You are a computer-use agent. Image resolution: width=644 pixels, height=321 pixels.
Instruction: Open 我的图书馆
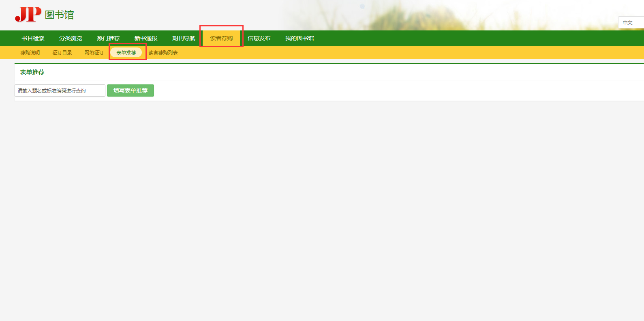(300, 38)
